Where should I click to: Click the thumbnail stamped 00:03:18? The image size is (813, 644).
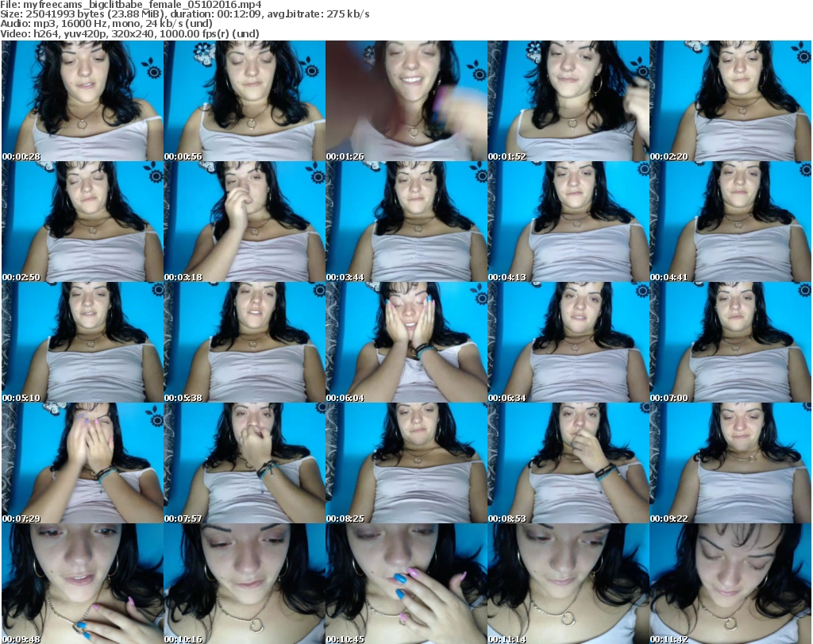click(245, 222)
